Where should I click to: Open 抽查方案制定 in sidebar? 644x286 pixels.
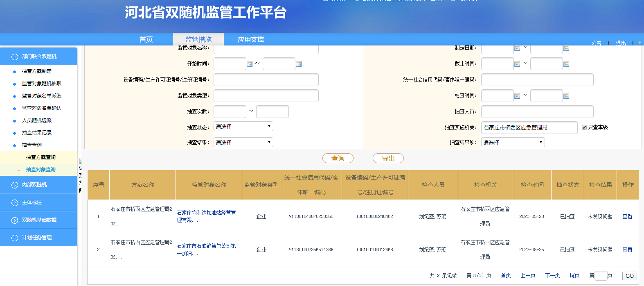point(37,71)
